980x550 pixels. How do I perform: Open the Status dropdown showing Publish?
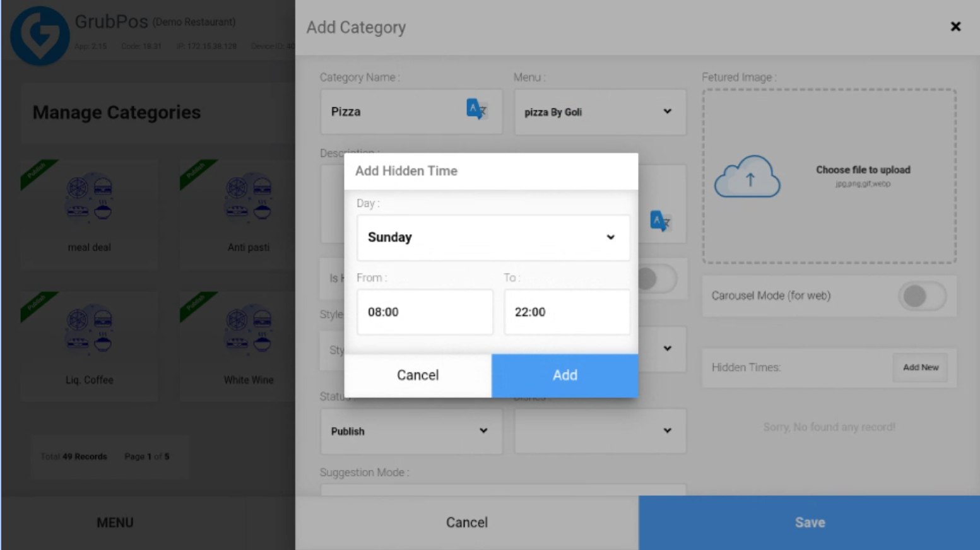pyautogui.click(x=411, y=431)
